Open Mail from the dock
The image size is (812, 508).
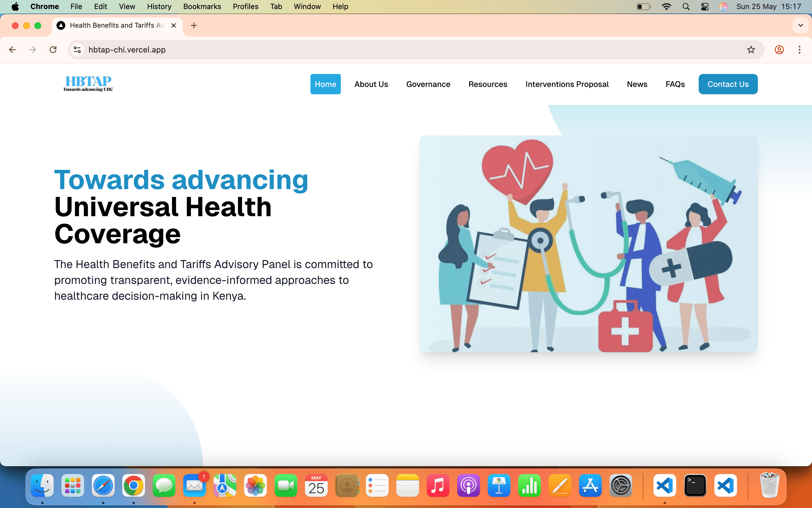click(195, 485)
